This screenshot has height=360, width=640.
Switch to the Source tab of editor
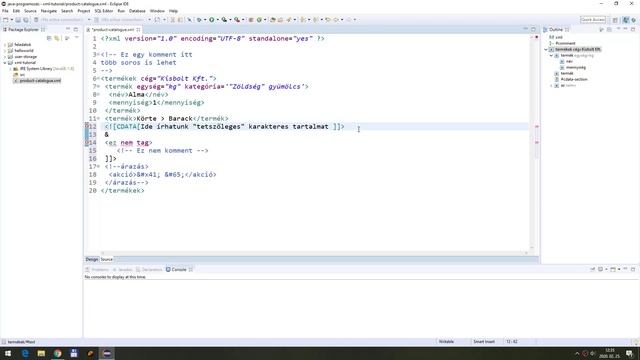[x=107, y=259]
